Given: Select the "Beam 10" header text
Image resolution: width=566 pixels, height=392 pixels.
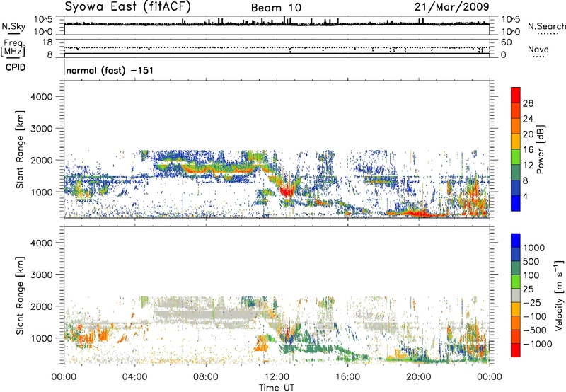Looking at the screenshot, I should click(276, 8).
